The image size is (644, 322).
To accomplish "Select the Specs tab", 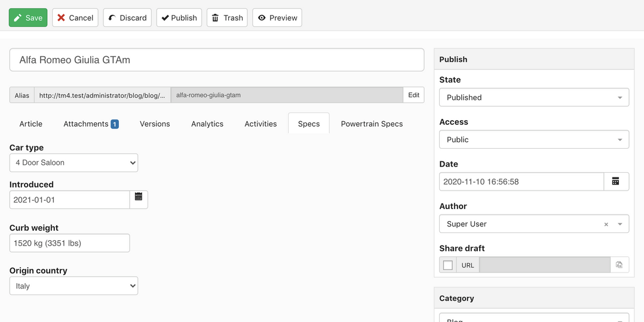I will click(x=309, y=124).
